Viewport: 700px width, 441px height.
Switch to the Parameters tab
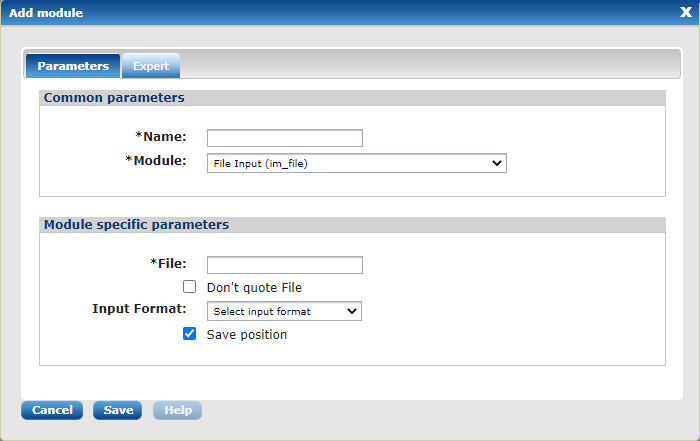(x=73, y=66)
